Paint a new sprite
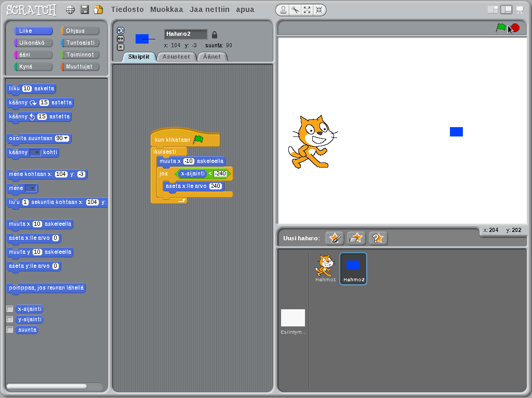The height and width of the screenshot is (398, 532). tap(335, 238)
